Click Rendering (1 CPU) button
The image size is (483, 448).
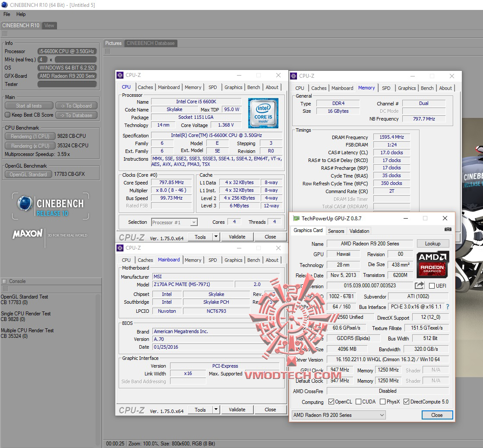click(x=30, y=136)
